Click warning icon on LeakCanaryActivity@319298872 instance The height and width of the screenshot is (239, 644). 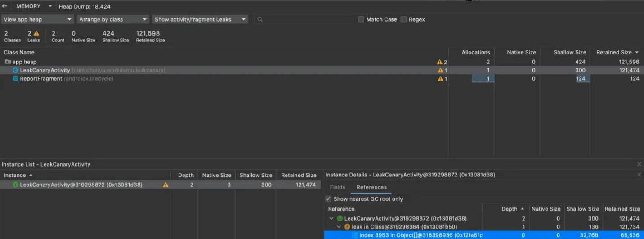click(x=165, y=185)
